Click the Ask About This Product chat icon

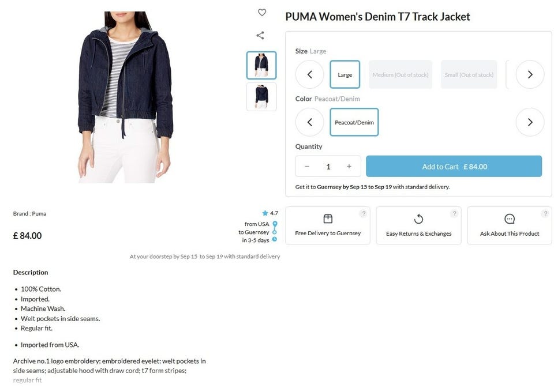[x=510, y=219]
